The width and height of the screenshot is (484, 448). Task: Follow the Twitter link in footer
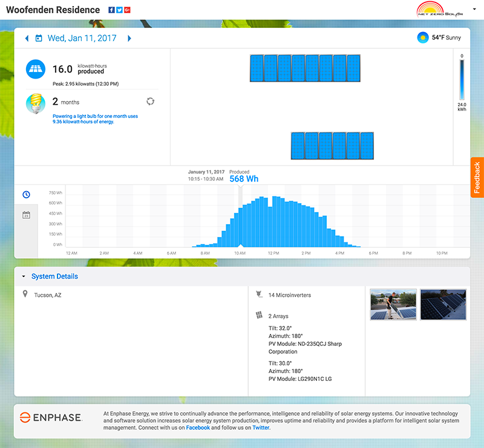click(261, 427)
